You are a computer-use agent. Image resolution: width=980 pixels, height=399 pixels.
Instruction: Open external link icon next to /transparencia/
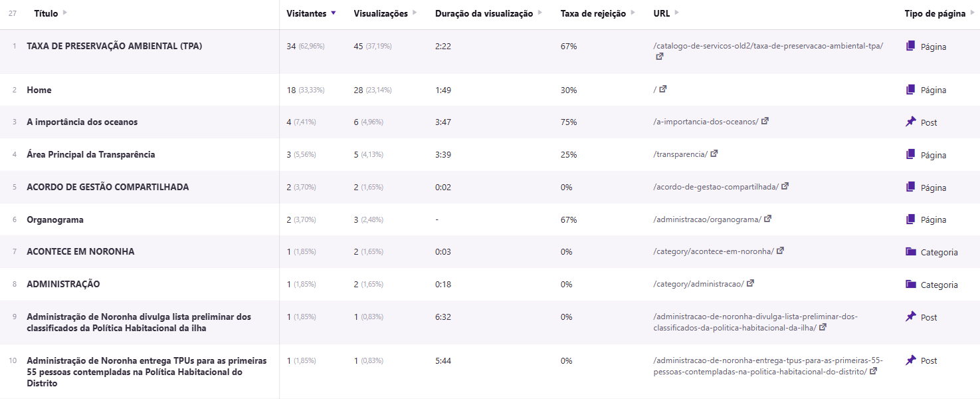coord(714,154)
